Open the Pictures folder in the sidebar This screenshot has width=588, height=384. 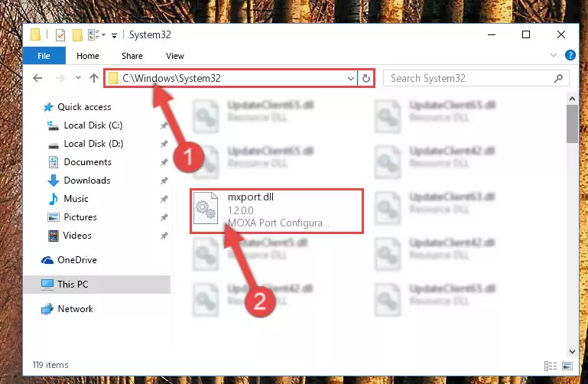73,217
